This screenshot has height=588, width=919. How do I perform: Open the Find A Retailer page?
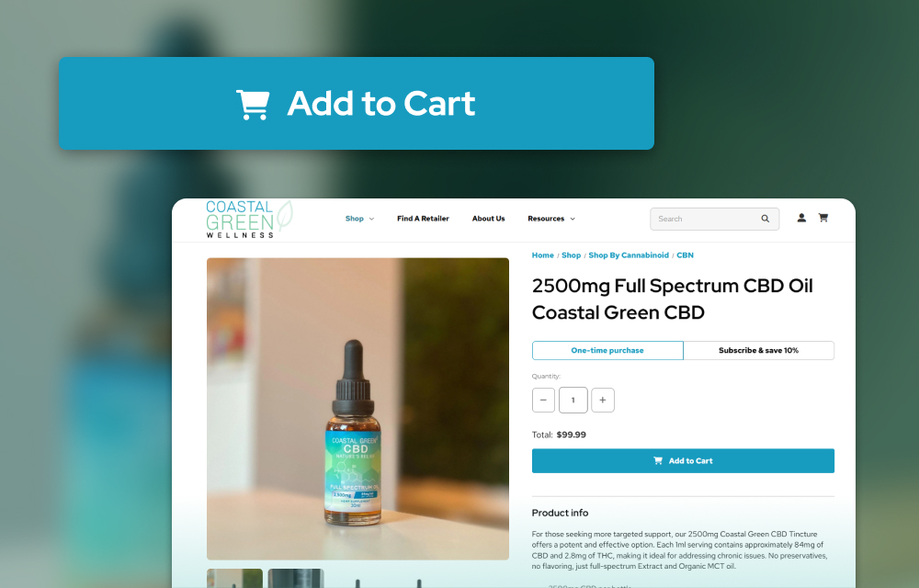tap(423, 219)
